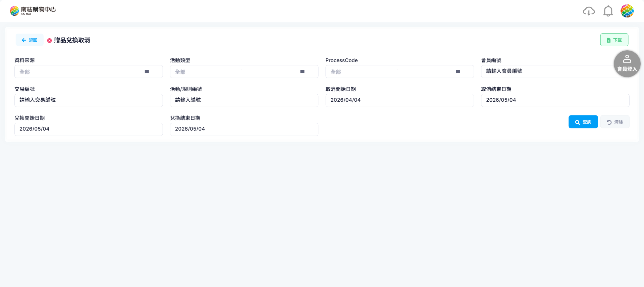
Task: Open the notification bell
Action: pyautogui.click(x=608, y=11)
